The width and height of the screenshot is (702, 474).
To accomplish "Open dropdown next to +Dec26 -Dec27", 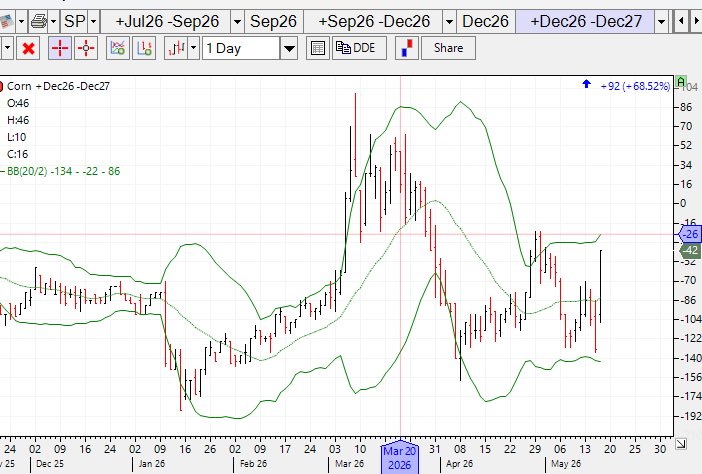I will [661, 21].
